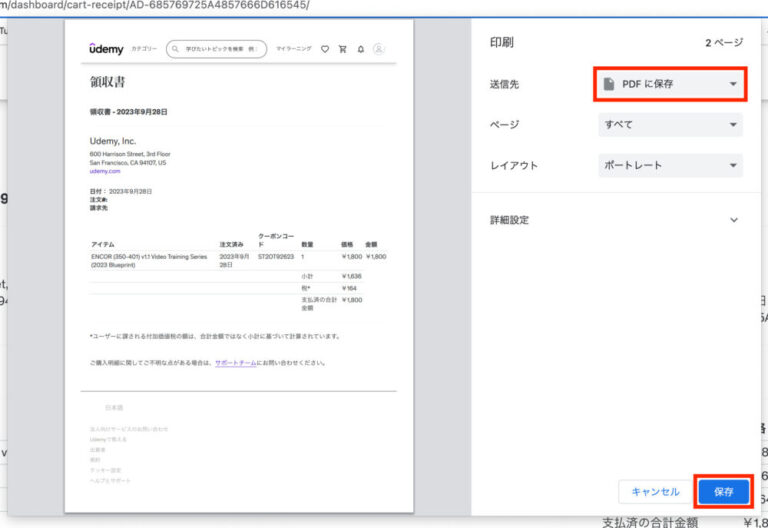
Task: Open the 送信先 destination dropdown
Action: (x=670, y=84)
